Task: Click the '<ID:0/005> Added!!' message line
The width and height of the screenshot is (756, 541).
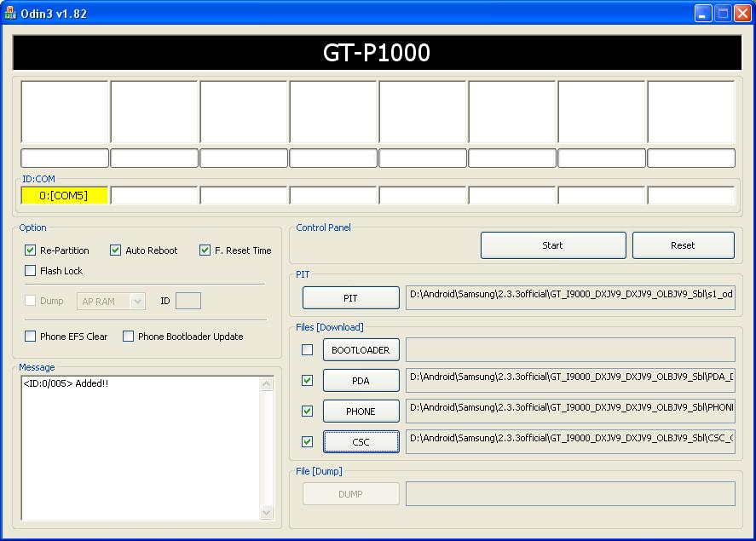Action: (66, 383)
